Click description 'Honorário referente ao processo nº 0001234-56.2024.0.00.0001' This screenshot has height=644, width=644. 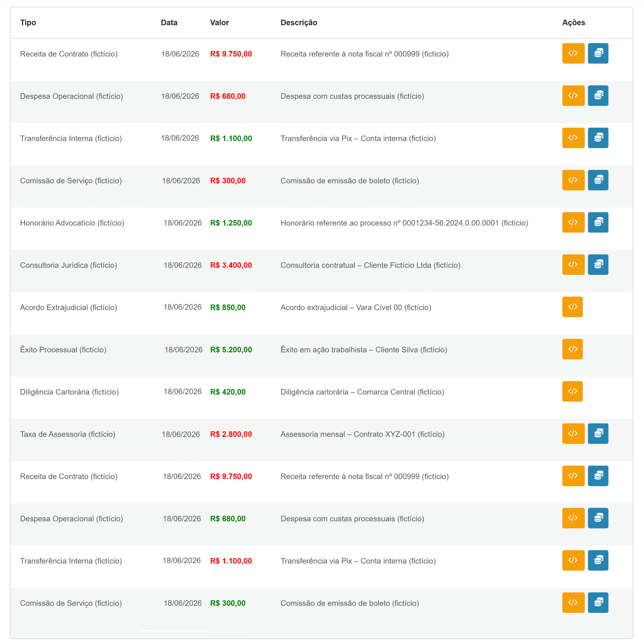(390, 223)
